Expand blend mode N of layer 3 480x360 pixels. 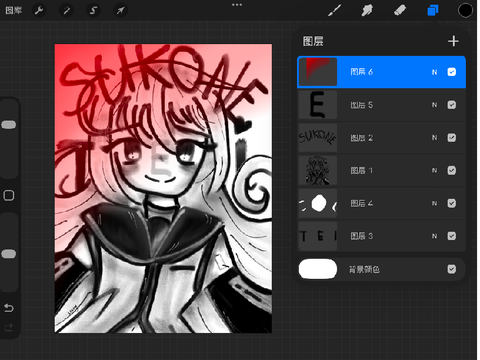coord(434,236)
